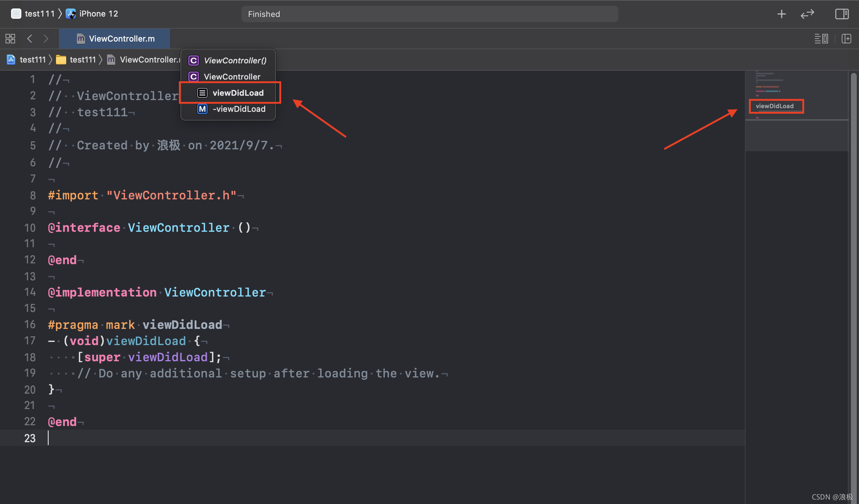Go back with the left chevron
The width and height of the screenshot is (859, 504).
click(30, 39)
